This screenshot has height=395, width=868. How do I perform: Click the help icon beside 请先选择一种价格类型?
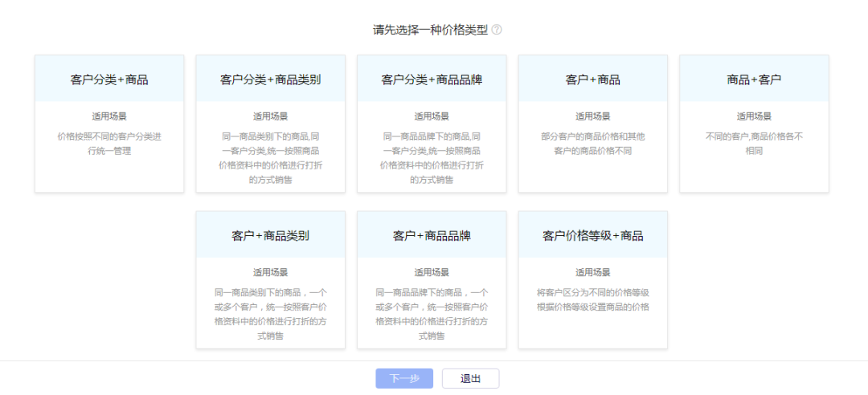coord(497,30)
